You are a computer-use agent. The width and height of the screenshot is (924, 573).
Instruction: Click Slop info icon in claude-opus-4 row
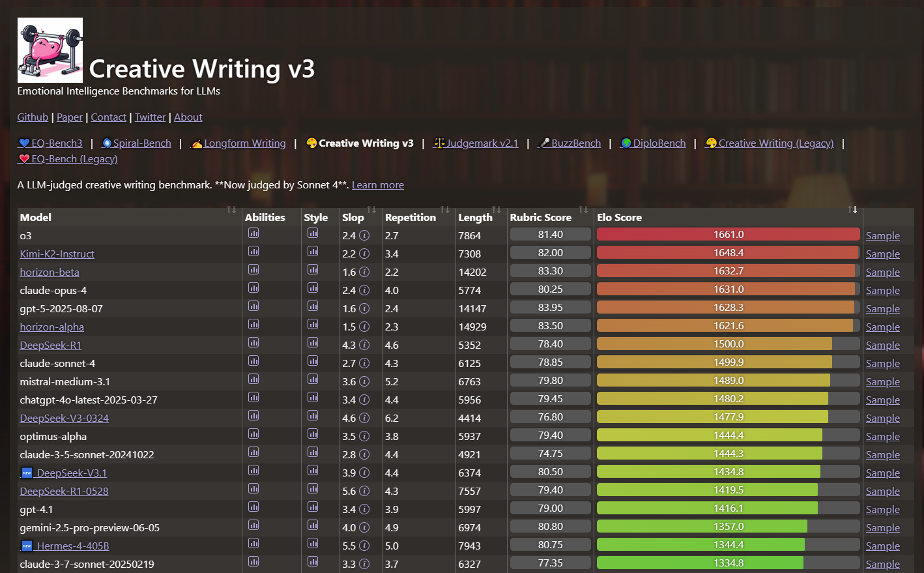point(364,290)
